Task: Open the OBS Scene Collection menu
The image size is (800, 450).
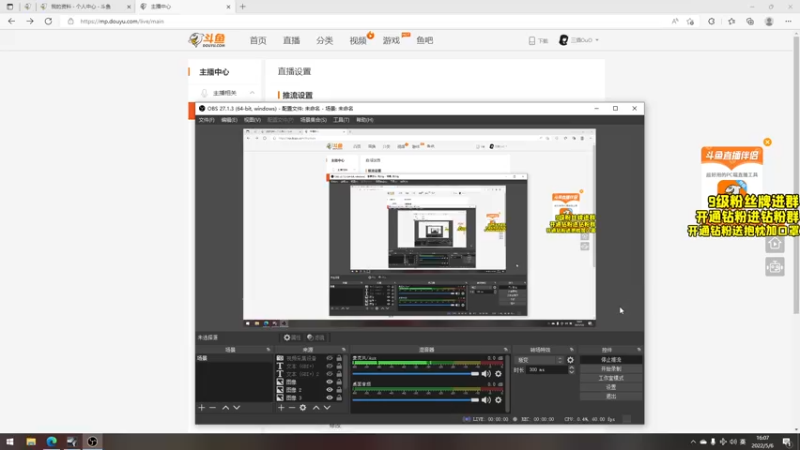Action: click(313, 120)
